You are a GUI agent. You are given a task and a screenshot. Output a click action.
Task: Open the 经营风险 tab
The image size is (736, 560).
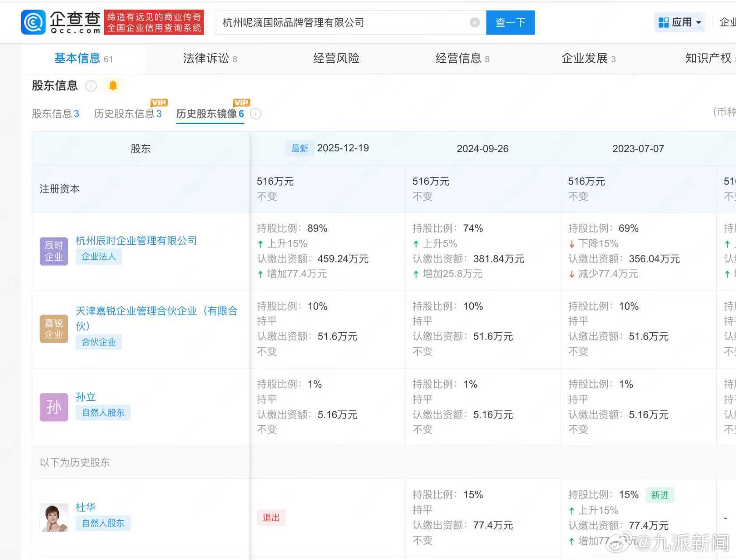(336, 59)
